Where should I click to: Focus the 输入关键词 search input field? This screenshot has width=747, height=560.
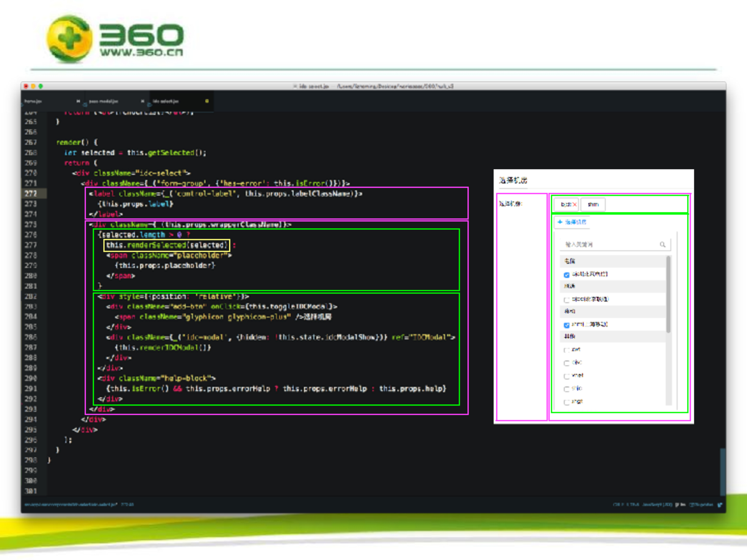(608, 244)
